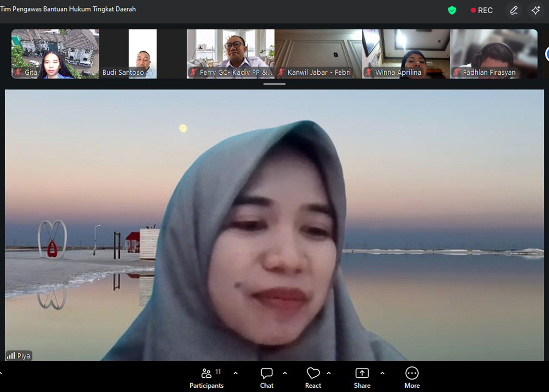Screen dimensions: 549x392
Task: Start sharing with the Share button
Action: point(362,378)
